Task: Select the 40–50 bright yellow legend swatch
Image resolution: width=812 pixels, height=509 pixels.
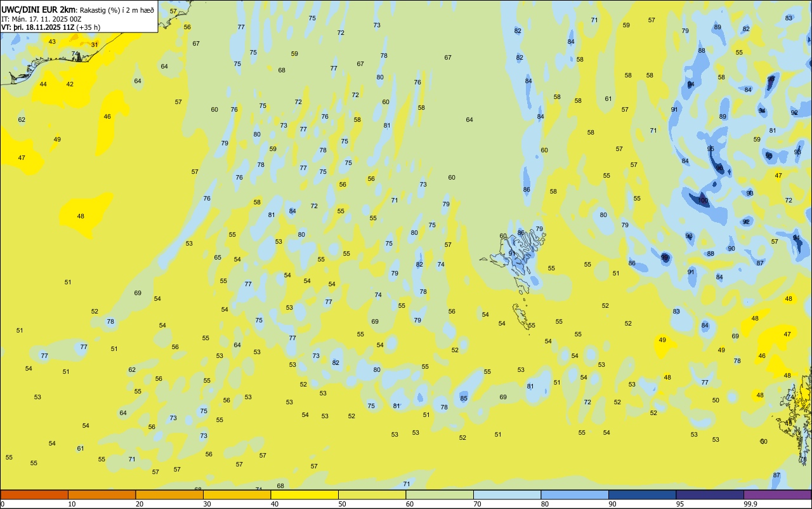Action: (x=304, y=494)
